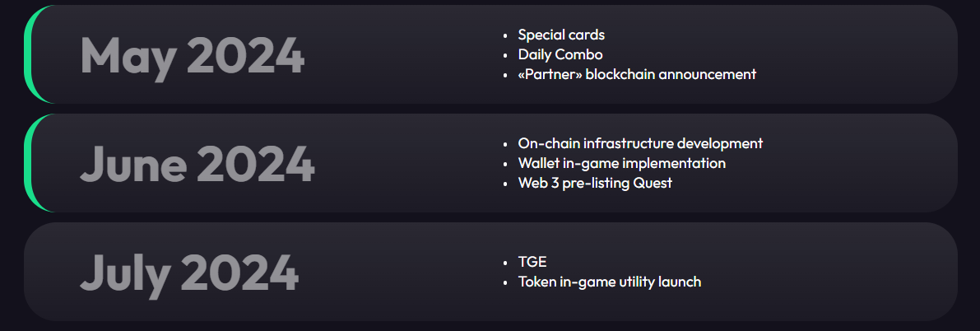
Task: Click the June 2024 heading
Action: (x=197, y=165)
